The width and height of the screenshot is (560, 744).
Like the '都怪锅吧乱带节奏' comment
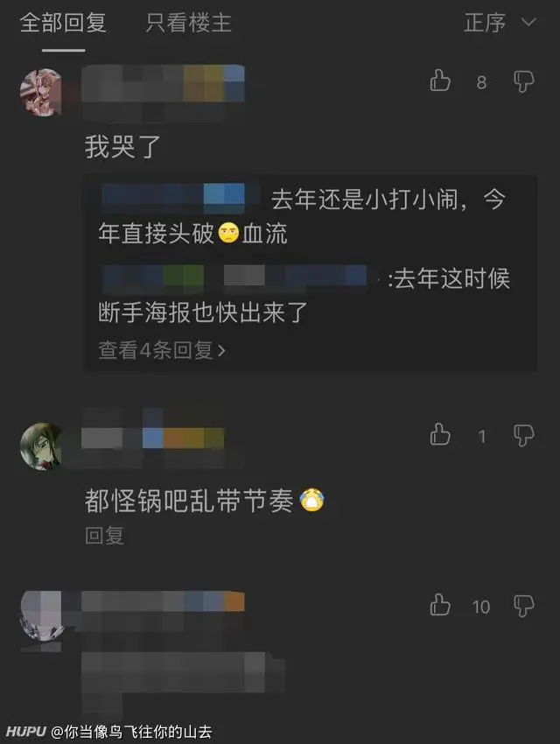coord(440,435)
